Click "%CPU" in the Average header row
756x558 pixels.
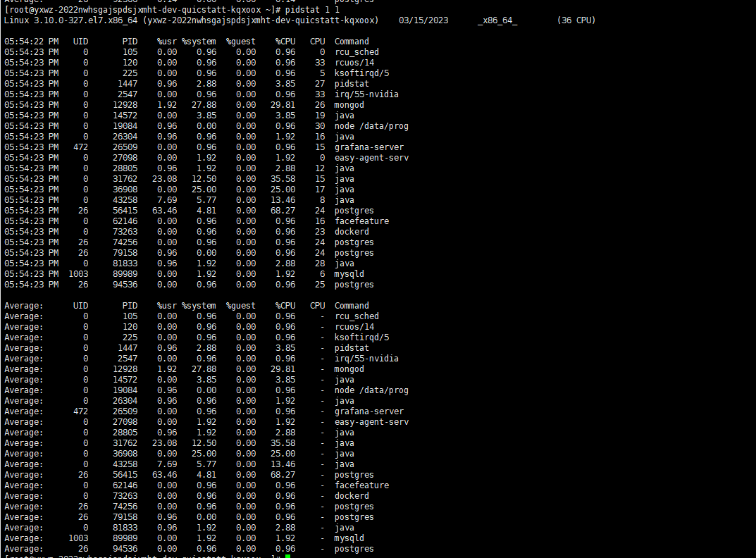pyautogui.click(x=285, y=306)
